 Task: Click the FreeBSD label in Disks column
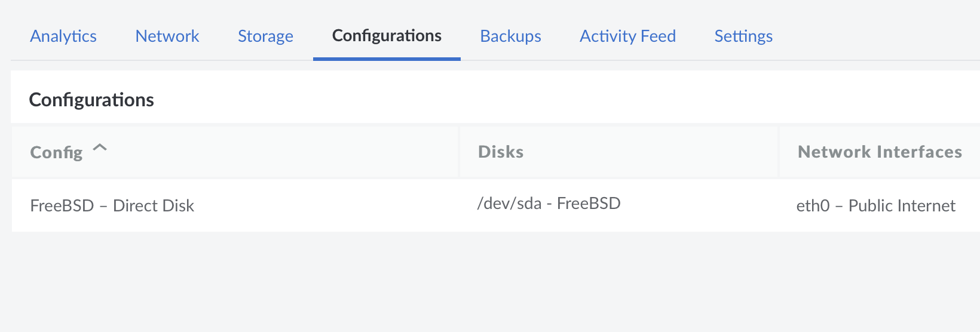(589, 204)
